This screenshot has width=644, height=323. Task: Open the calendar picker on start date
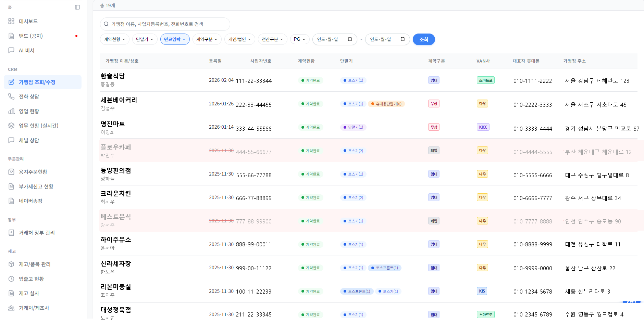[350, 39]
